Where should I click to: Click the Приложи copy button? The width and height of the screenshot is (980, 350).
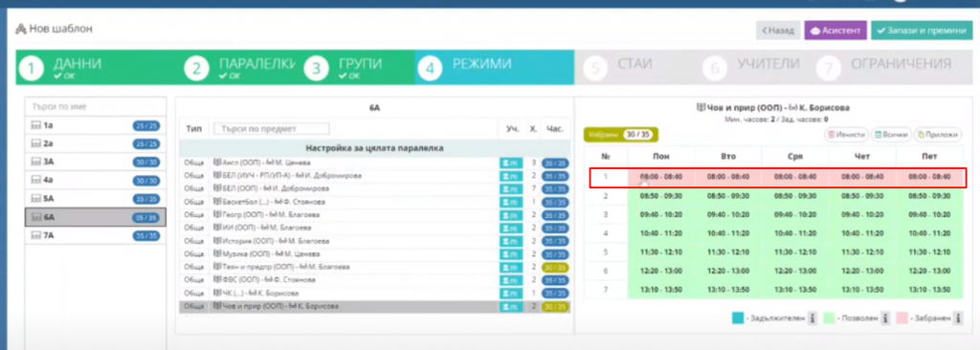938,135
